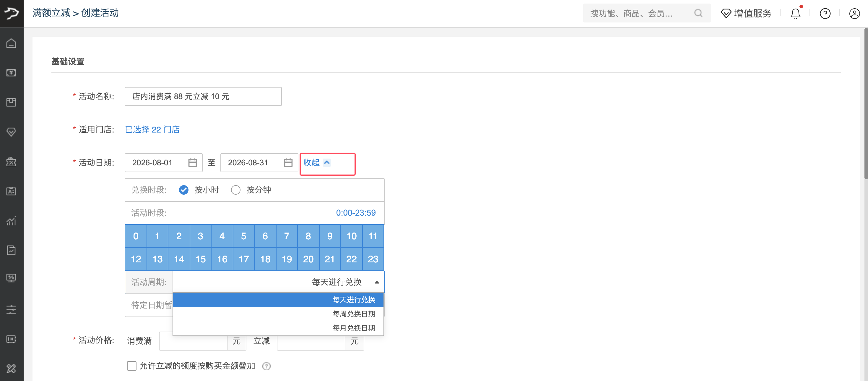Open the 已选择 22 门店 link
Image resolution: width=868 pixels, height=381 pixels.
click(152, 130)
